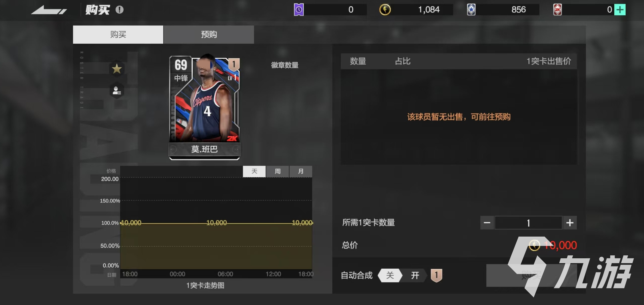The width and height of the screenshot is (644, 305).
Task: Confirm purchase with the 购买 button
Action: (531, 275)
